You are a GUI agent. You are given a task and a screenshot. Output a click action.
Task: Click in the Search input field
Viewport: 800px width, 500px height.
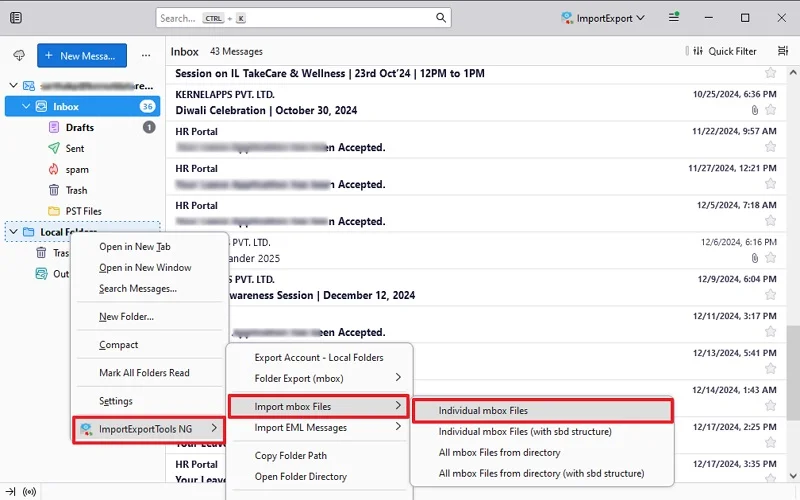[x=303, y=18]
